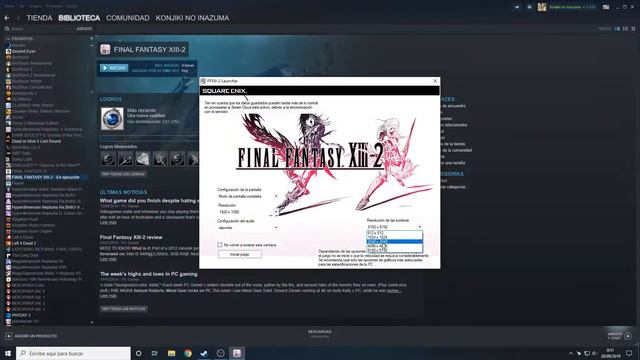Click the blue play button on game page
This screenshot has height=360, width=640.
(114, 68)
